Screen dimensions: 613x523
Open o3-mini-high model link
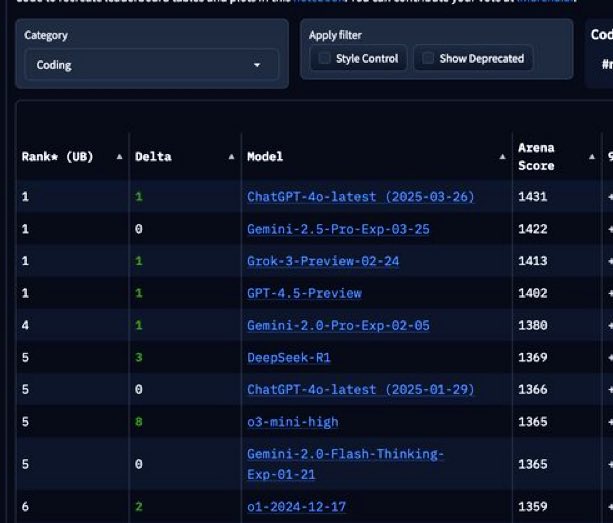293,422
